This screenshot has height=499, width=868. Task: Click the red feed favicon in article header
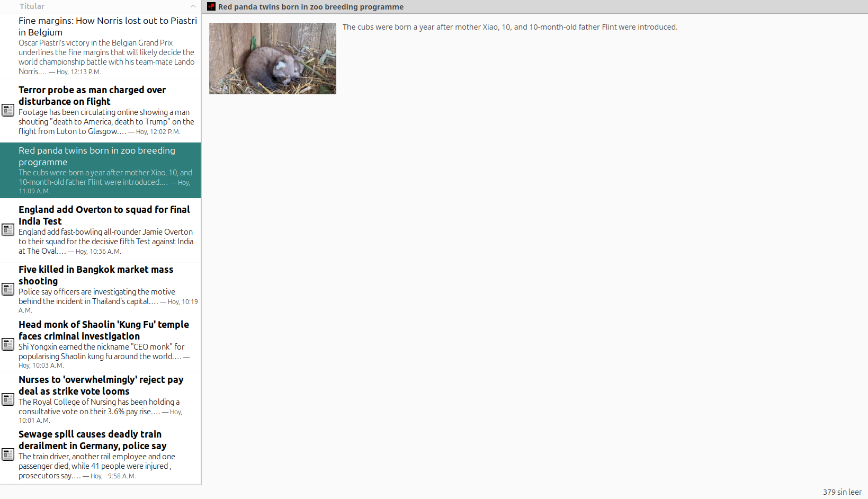[x=211, y=6]
